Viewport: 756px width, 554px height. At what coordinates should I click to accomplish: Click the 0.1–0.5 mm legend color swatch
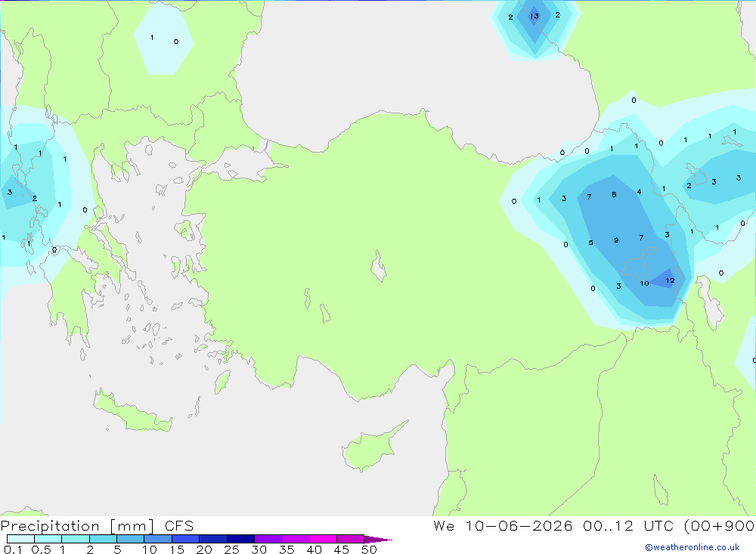click(20, 539)
